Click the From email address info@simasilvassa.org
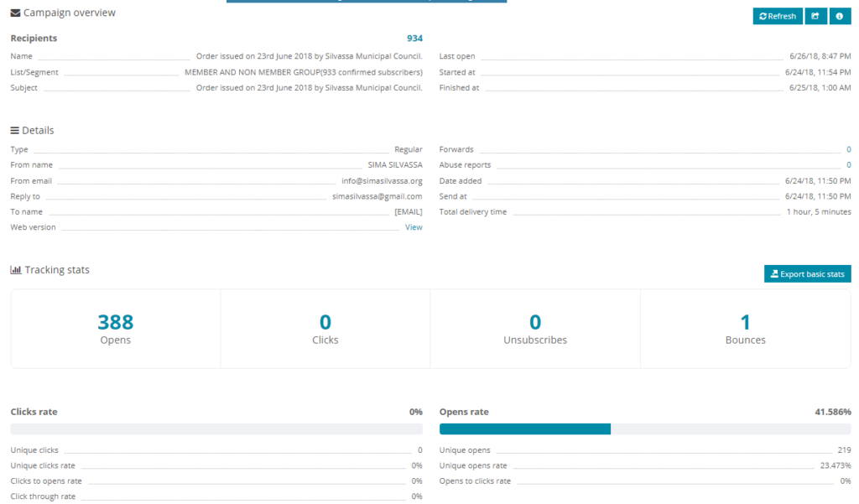This screenshot has width=859, height=504. click(382, 181)
